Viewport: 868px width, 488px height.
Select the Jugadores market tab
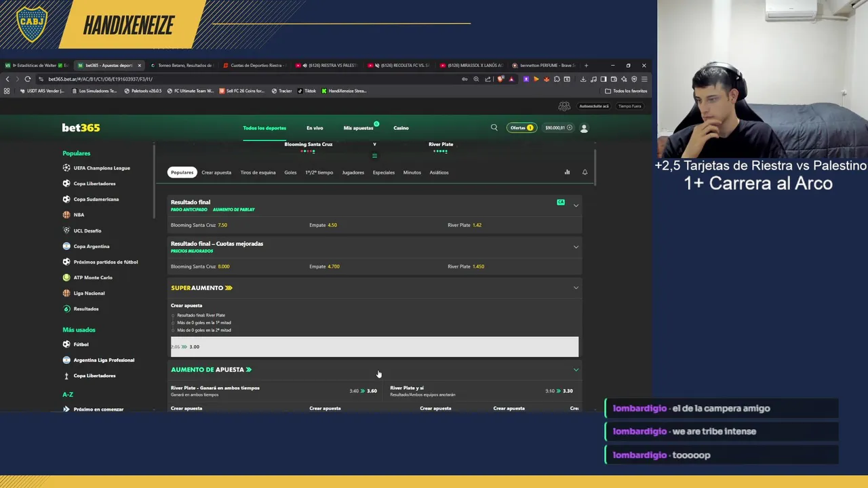(353, 172)
